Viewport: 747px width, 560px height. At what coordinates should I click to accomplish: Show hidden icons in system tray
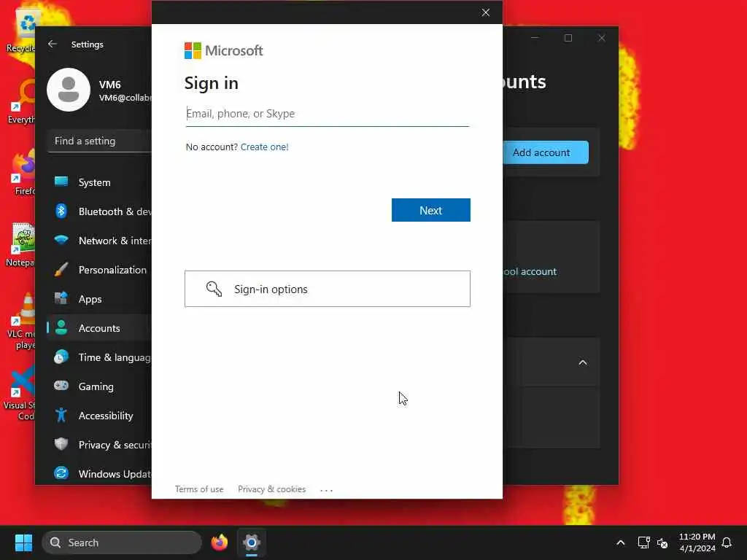[x=620, y=542]
